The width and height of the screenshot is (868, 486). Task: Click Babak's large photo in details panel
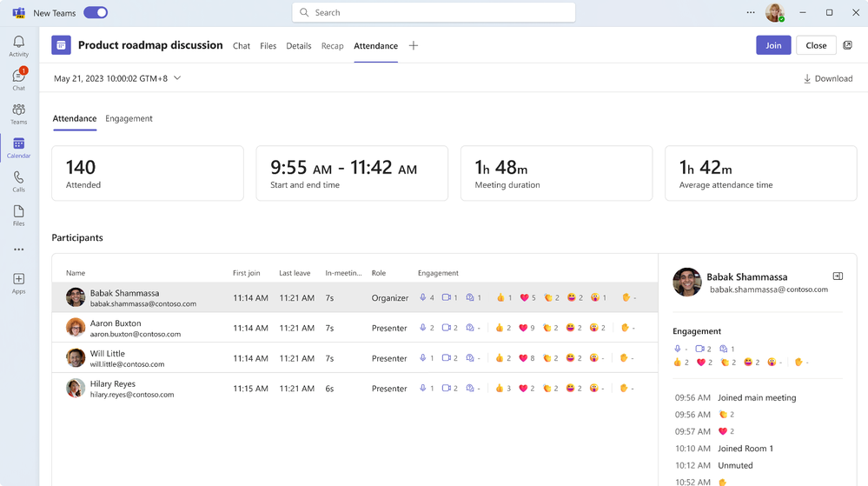point(687,282)
